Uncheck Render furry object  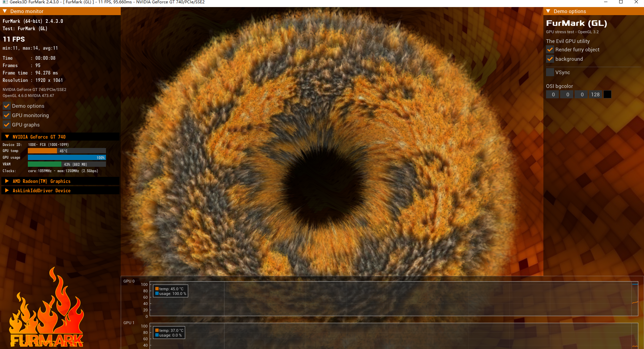coord(550,50)
